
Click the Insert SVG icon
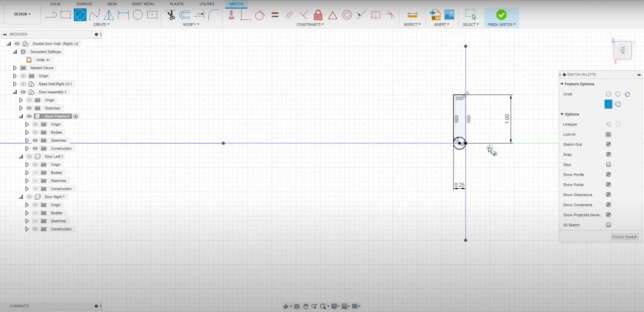(x=435, y=15)
